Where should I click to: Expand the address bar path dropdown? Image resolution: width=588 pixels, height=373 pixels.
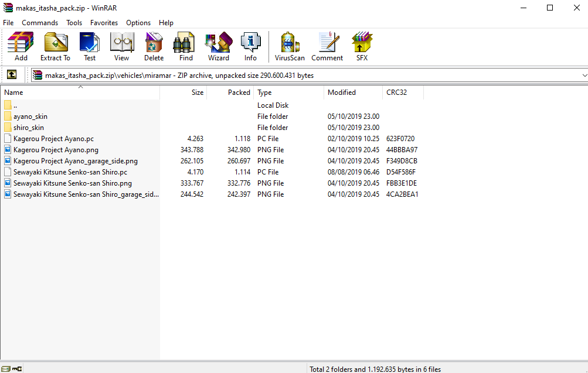click(584, 76)
